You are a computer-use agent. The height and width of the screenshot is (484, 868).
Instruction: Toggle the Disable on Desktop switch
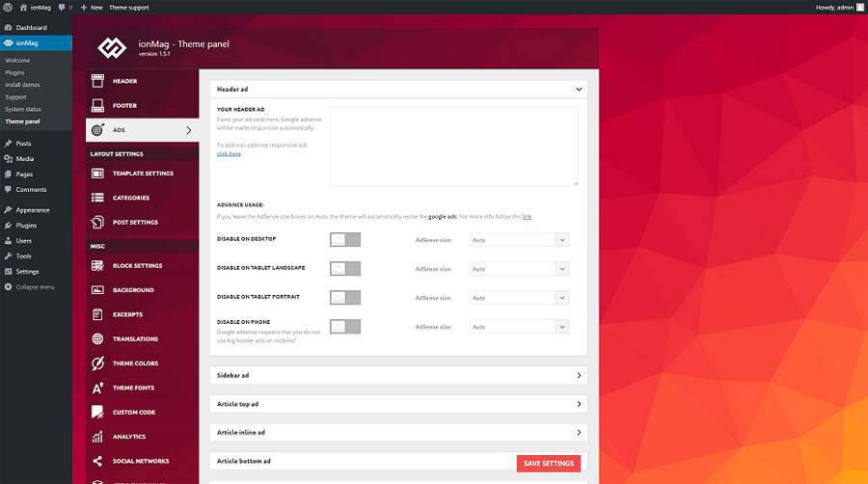[344, 239]
